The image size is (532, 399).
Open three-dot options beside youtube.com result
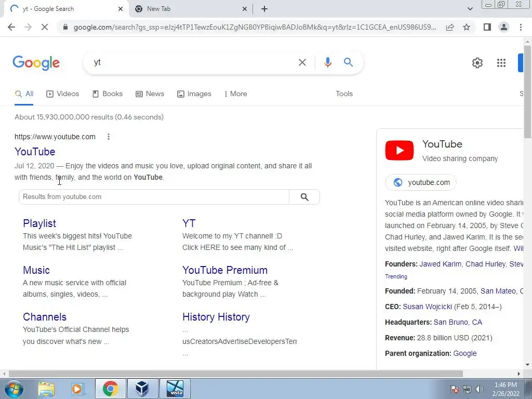[109, 137]
